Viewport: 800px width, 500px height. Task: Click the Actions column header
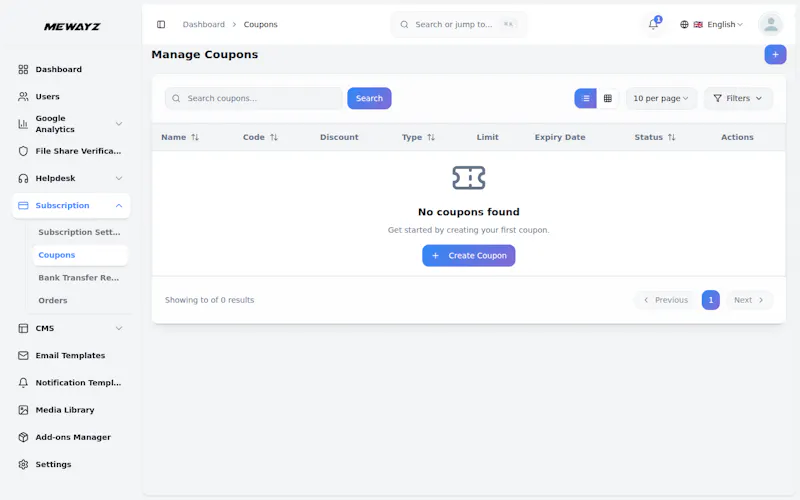click(x=737, y=137)
